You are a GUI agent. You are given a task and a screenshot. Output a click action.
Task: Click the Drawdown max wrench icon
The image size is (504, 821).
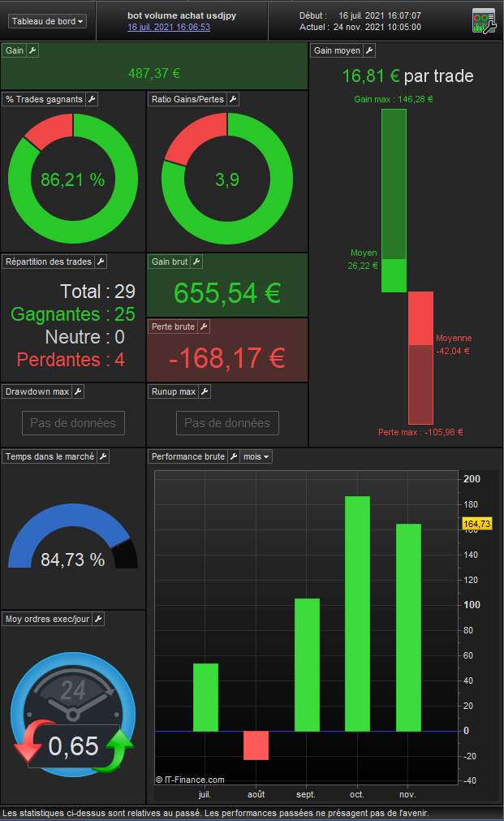pos(78,391)
